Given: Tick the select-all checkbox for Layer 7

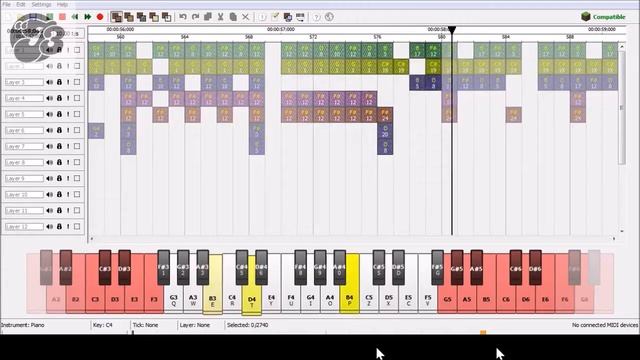Looking at the screenshot, I should (x=77, y=146).
